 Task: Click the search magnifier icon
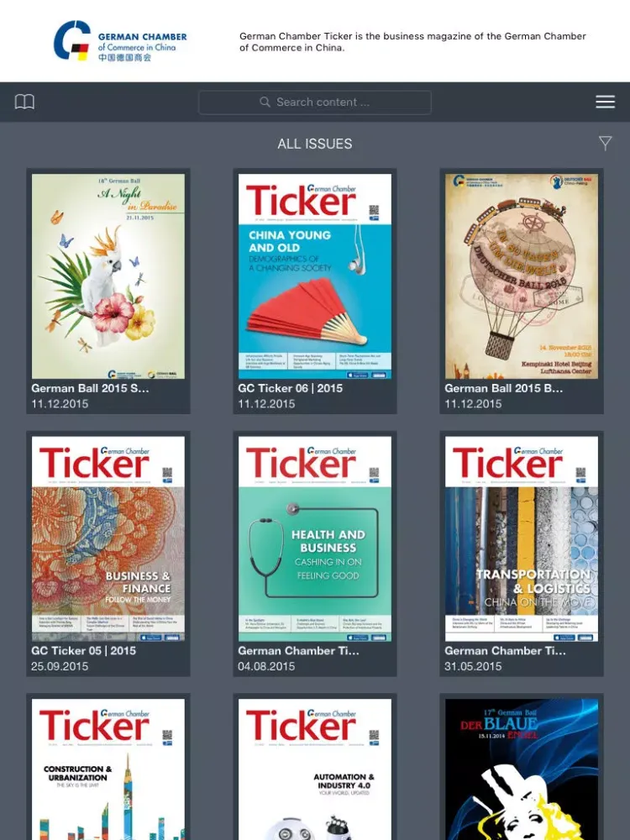(265, 102)
